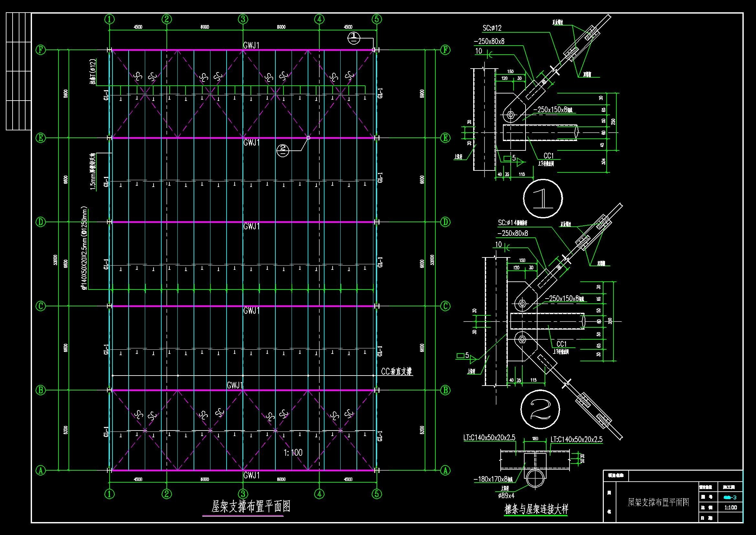Click the 1:100 scale cell in title block
This screenshot has height=535, width=756.
[731, 507]
